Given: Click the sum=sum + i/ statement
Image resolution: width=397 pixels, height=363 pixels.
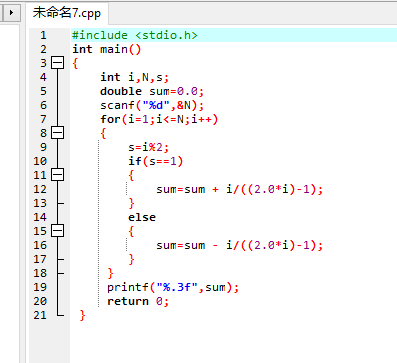Looking at the screenshot, I should click(x=240, y=189).
